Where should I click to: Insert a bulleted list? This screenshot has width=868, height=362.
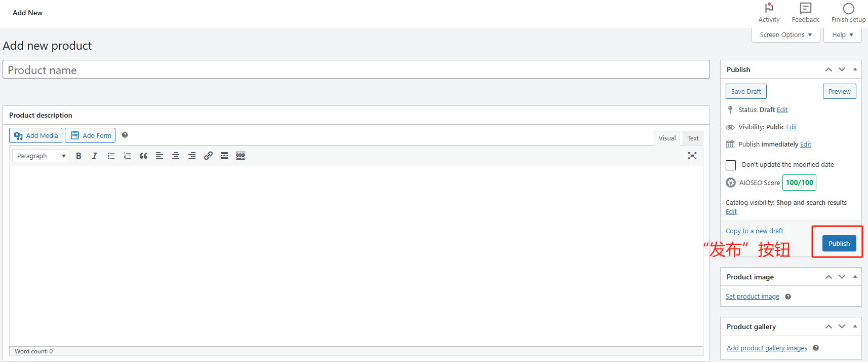[111, 156]
